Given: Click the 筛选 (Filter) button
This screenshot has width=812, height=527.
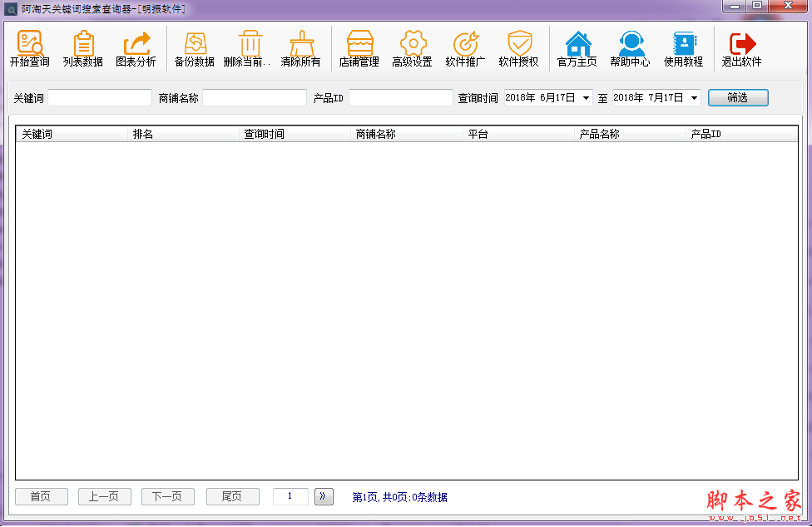Looking at the screenshot, I should [737, 96].
